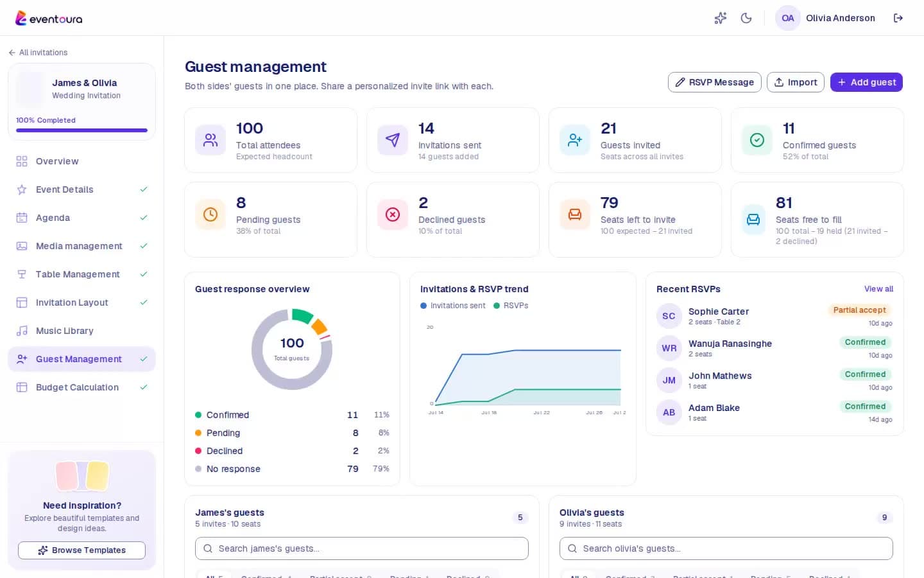Click the Search james's guests field
Screen dimensions: 924x578
pyautogui.click(x=362, y=548)
